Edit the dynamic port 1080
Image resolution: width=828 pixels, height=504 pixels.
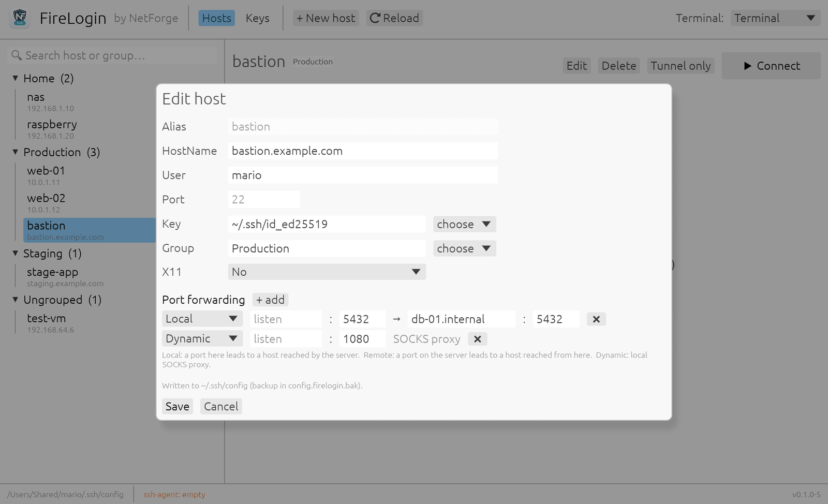click(x=362, y=339)
